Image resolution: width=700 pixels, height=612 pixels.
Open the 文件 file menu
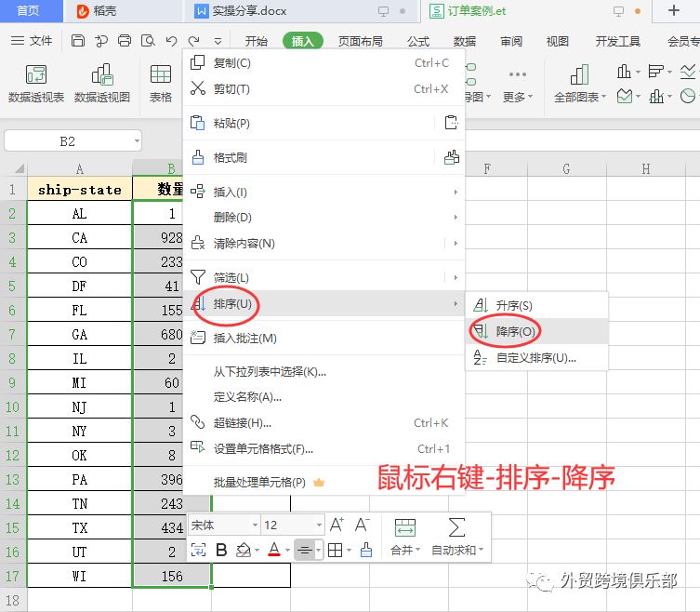32,41
